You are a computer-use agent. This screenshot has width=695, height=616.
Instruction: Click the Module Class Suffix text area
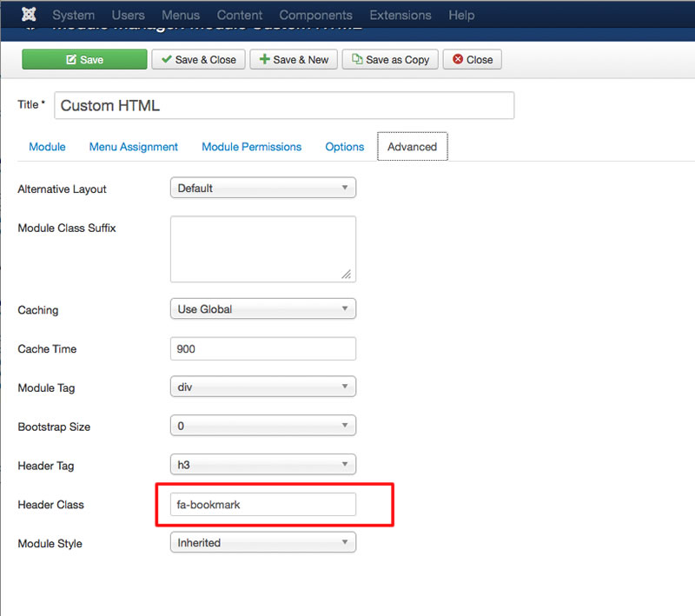(x=262, y=248)
